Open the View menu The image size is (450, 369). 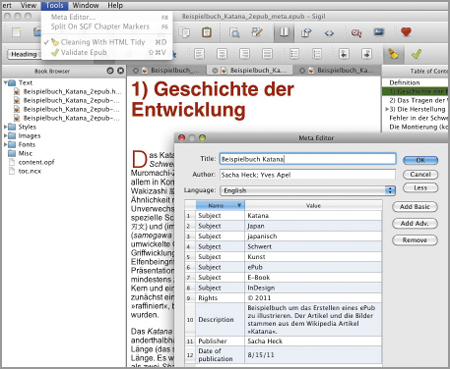pos(28,5)
